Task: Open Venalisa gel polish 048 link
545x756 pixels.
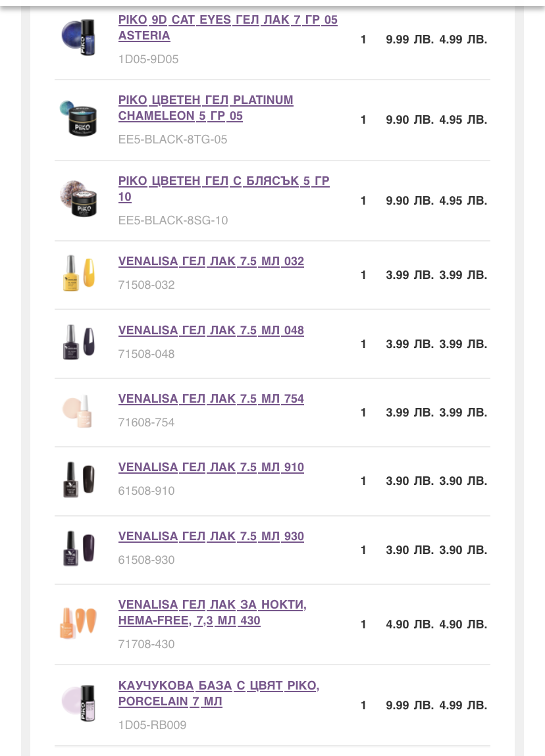Action: pyautogui.click(x=211, y=330)
